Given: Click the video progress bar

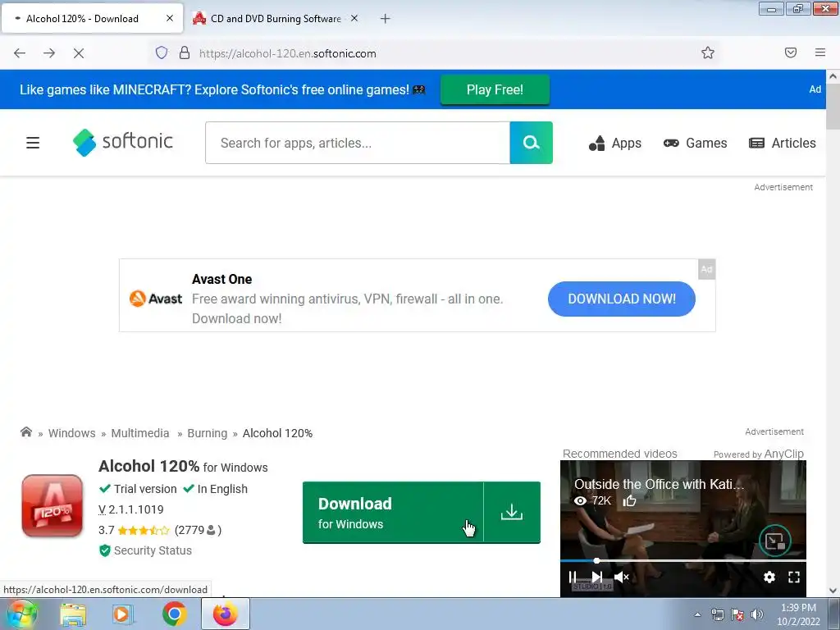Looking at the screenshot, I should coord(683,560).
